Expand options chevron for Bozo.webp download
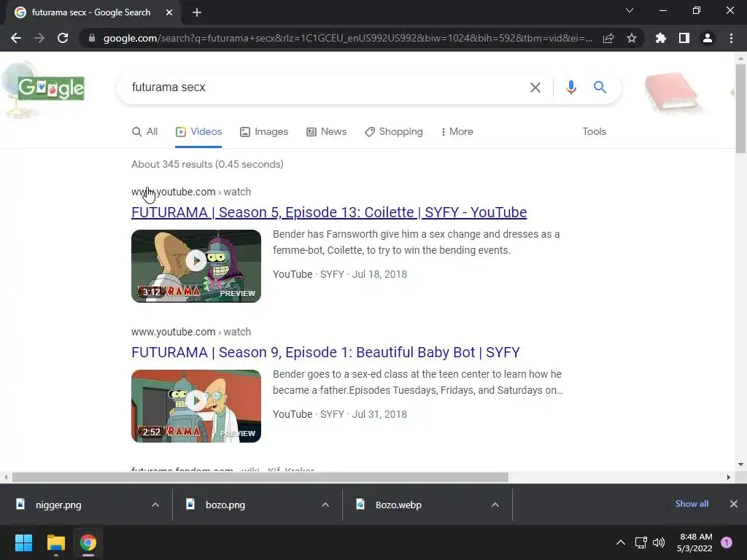This screenshot has height=560, width=747. [x=495, y=505]
